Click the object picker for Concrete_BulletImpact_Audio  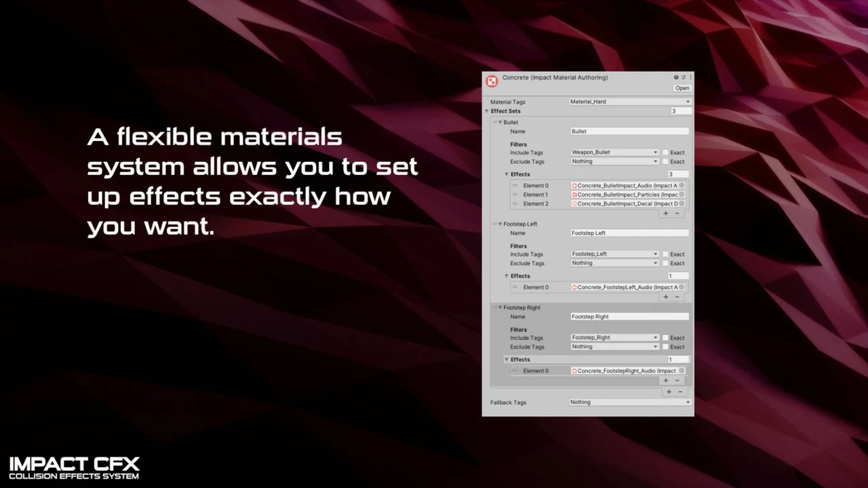(682, 186)
